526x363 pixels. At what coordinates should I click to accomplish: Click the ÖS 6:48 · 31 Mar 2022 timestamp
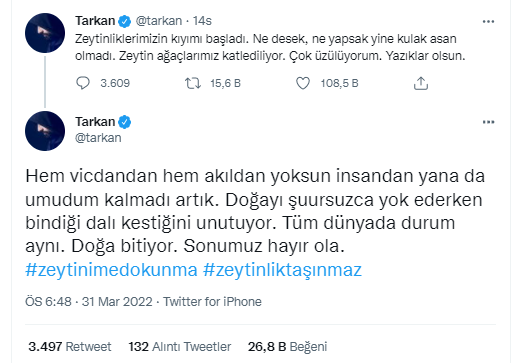[89, 302]
